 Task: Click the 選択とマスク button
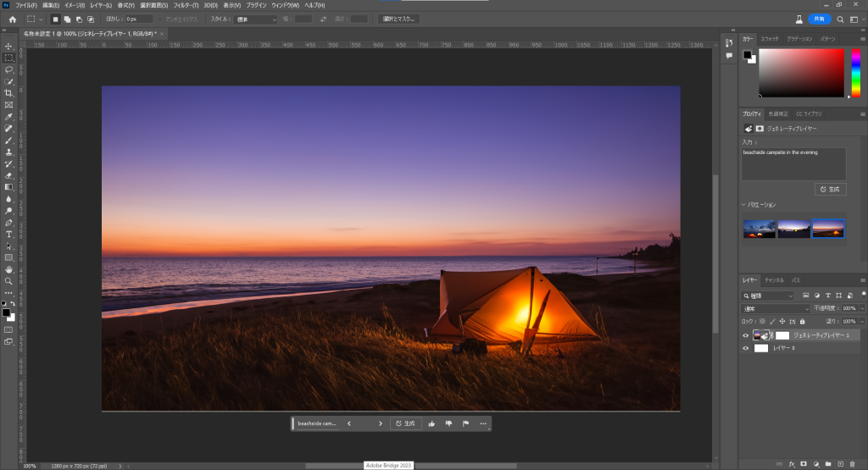pos(398,19)
